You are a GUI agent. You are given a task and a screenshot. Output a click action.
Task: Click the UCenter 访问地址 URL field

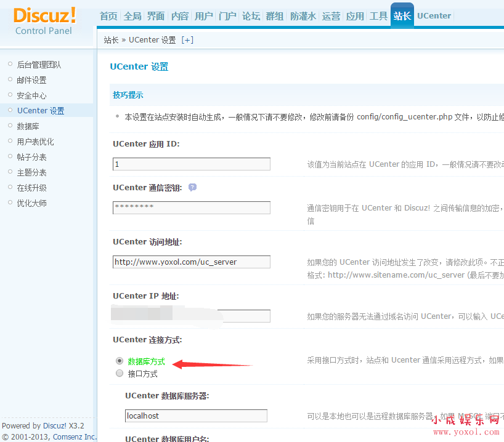(192, 262)
